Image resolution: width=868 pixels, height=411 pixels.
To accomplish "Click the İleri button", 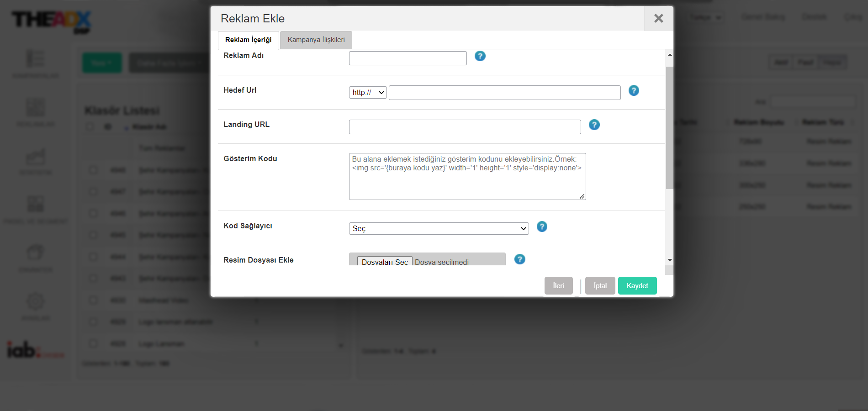I will pos(558,286).
